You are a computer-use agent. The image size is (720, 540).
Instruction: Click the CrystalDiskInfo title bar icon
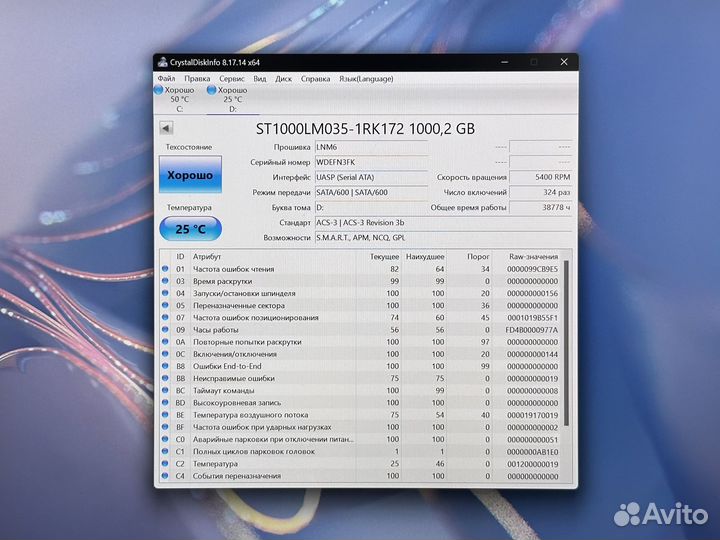coord(163,62)
